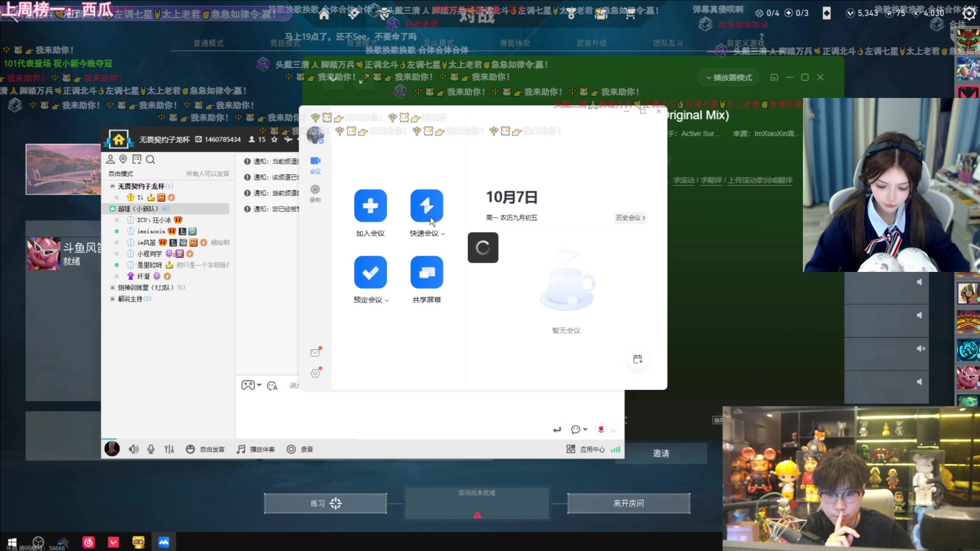This screenshot has width=980, height=551.
Task: Open the bulletin board icon in YY panel
Action: tap(137, 159)
